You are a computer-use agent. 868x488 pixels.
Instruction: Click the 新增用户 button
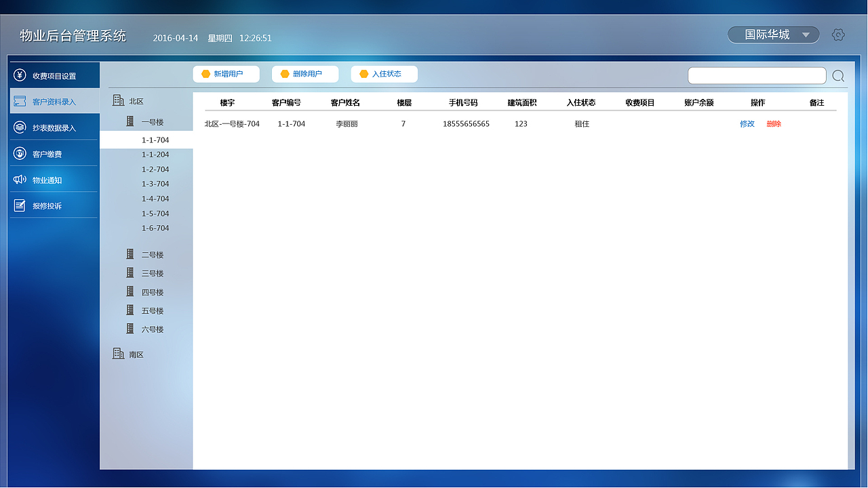click(226, 74)
